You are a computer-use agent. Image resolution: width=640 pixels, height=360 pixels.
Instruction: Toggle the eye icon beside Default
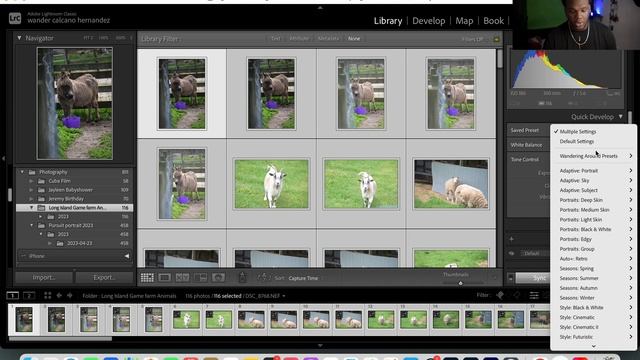click(x=512, y=253)
